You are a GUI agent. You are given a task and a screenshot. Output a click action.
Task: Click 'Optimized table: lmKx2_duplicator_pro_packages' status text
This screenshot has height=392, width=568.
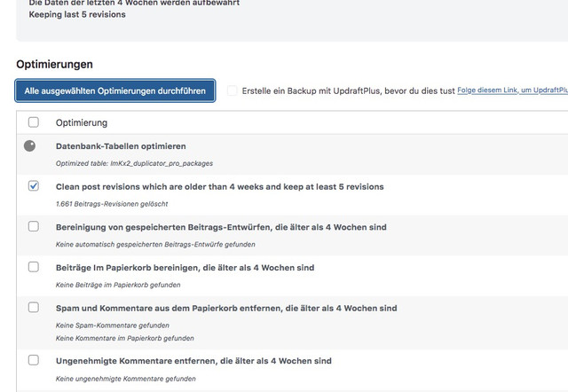click(134, 163)
